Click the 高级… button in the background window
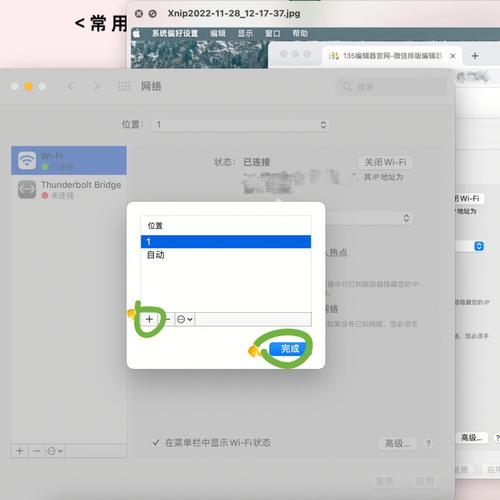Viewport: 500px width, 500px height. pyautogui.click(x=471, y=437)
